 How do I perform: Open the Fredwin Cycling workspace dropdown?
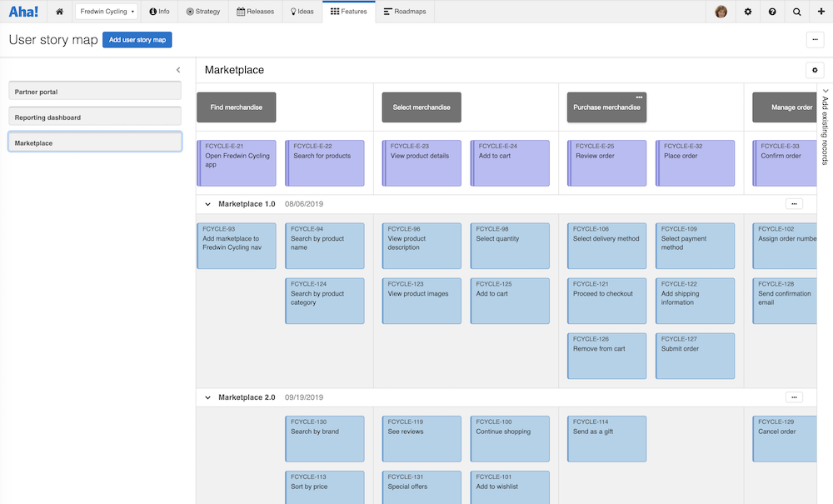click(x=106, y=12)
